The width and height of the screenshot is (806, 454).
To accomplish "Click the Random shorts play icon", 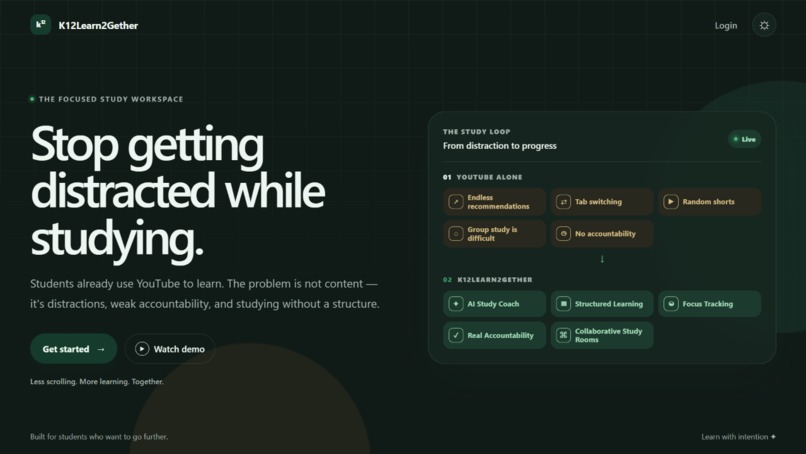I will [x=671, y=202].
